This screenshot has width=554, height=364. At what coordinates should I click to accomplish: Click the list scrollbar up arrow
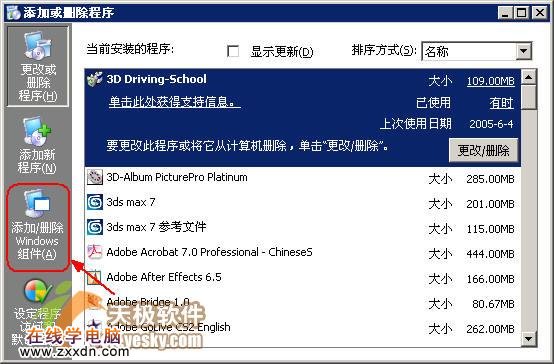click(529, 77)
